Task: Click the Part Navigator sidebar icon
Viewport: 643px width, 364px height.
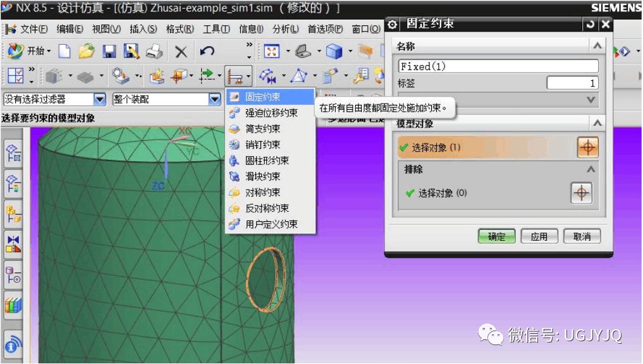Action: tap(13, 276)
